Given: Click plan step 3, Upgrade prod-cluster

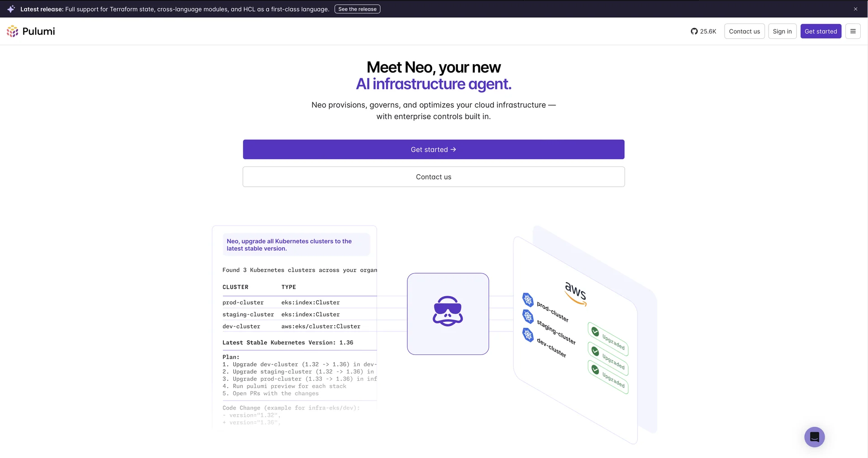Looking at the screenshot, I should [x=300, y=379].
